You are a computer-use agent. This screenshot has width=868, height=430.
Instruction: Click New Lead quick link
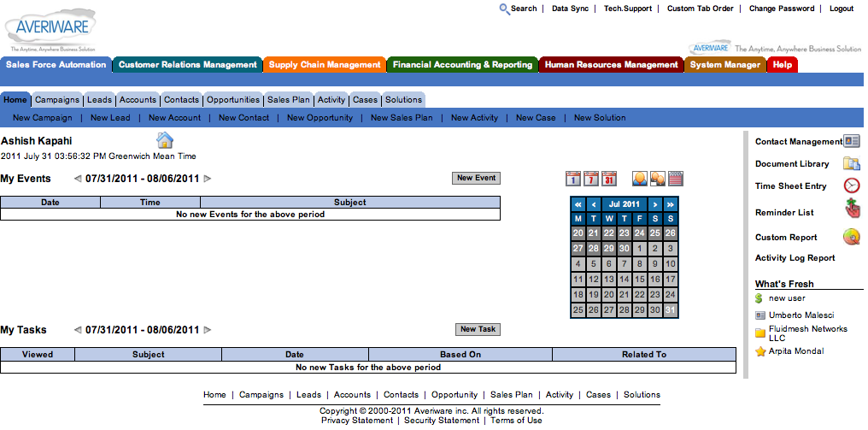[x=111, y=117]
